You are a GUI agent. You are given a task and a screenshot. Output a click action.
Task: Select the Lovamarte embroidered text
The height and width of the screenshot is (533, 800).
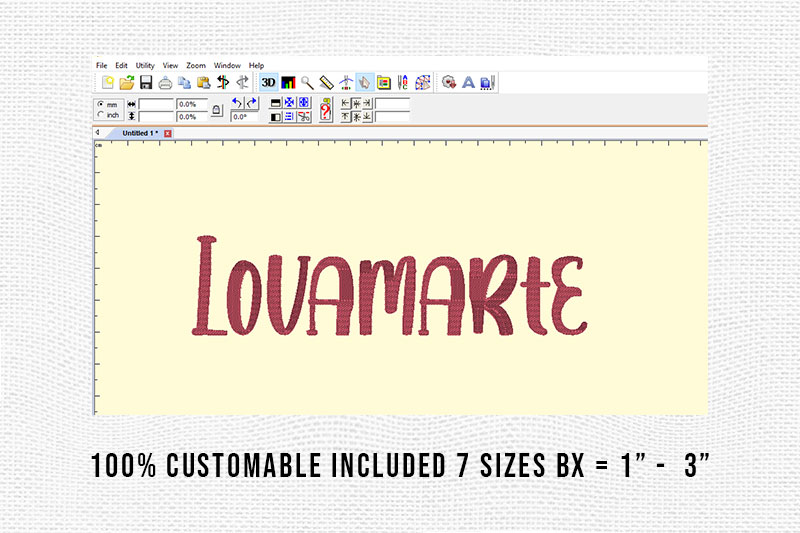(x=389, y=287)
